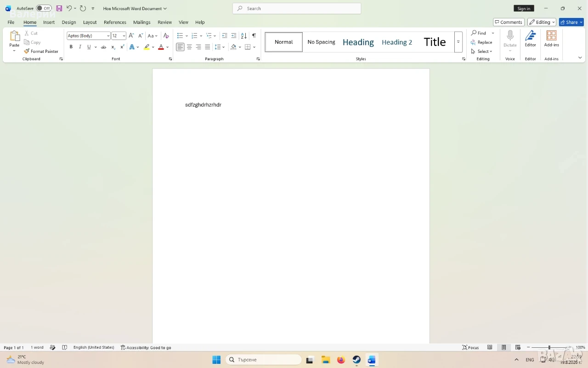Apply paragraph shading color
This screenshot has height=368, width=588.
tap(233, 47)
